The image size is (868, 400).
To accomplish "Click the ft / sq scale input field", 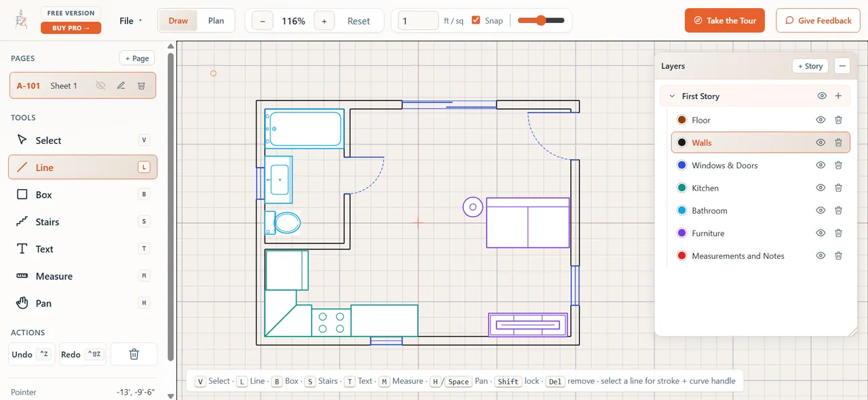I will click(x=418, y=20).
